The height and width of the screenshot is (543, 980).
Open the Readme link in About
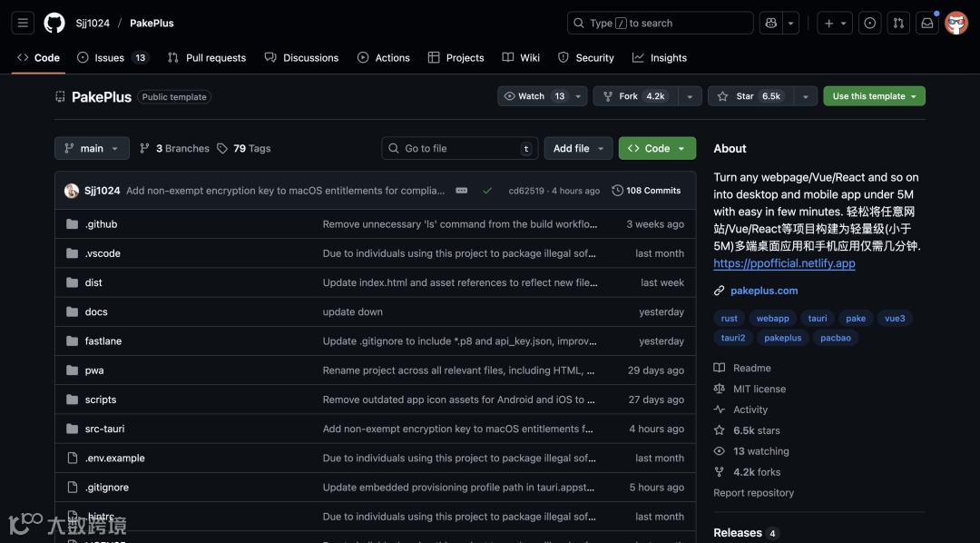coord(742,368)
